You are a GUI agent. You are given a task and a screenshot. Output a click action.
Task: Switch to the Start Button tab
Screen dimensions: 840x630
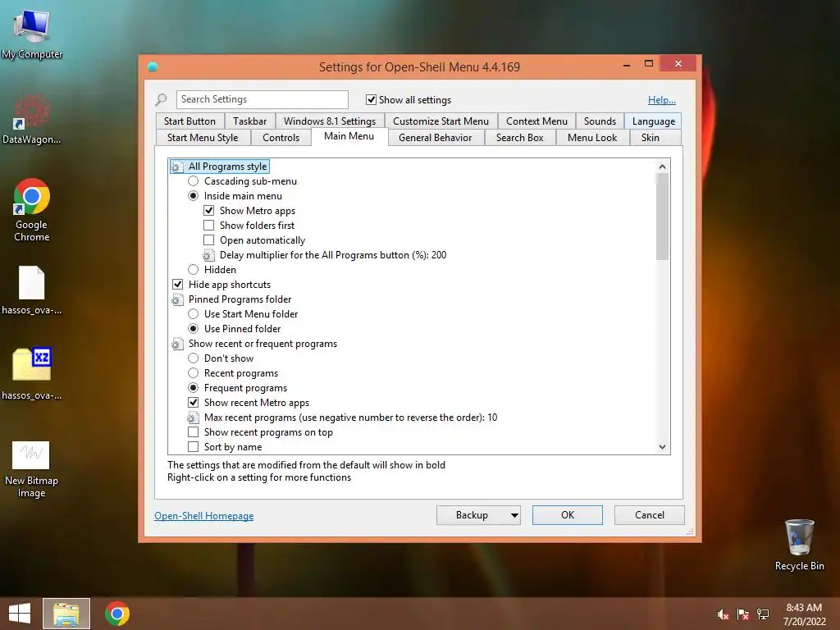tap(189, 121)
